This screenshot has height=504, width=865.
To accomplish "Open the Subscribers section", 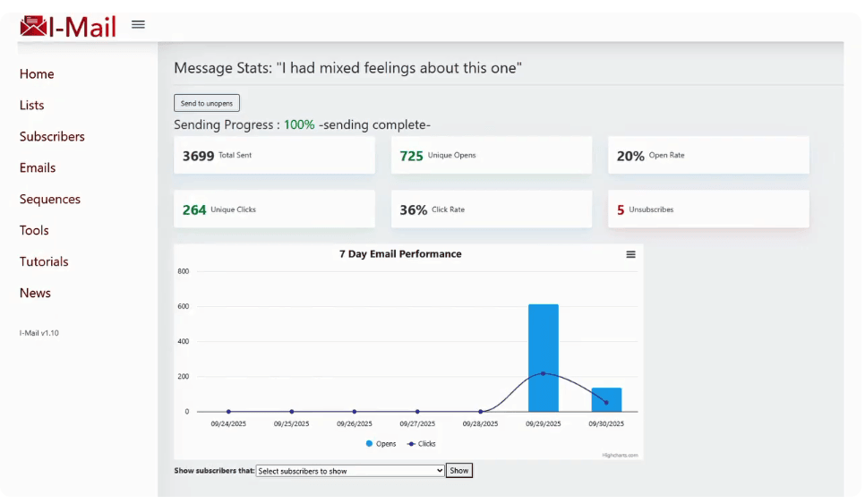I will (x=52, y=137).
